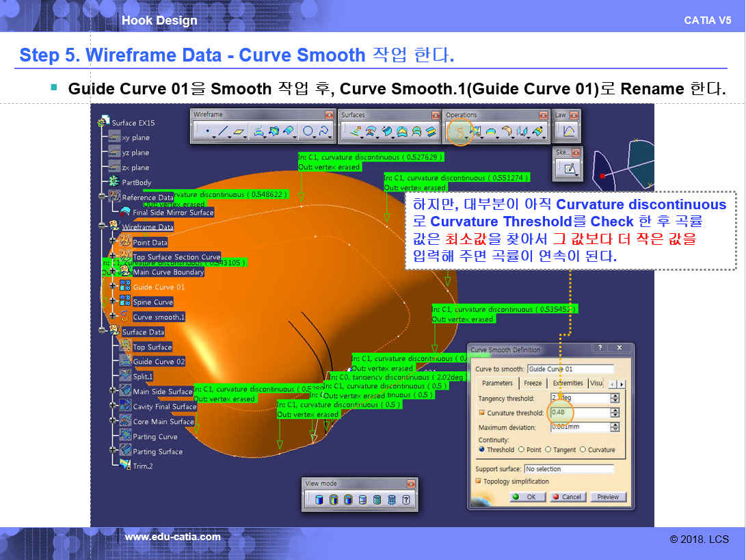The height and width of the screenshot is (560, 746).
Task: Click OK in Curve Smooth Definition
Action: coord(526,497)
